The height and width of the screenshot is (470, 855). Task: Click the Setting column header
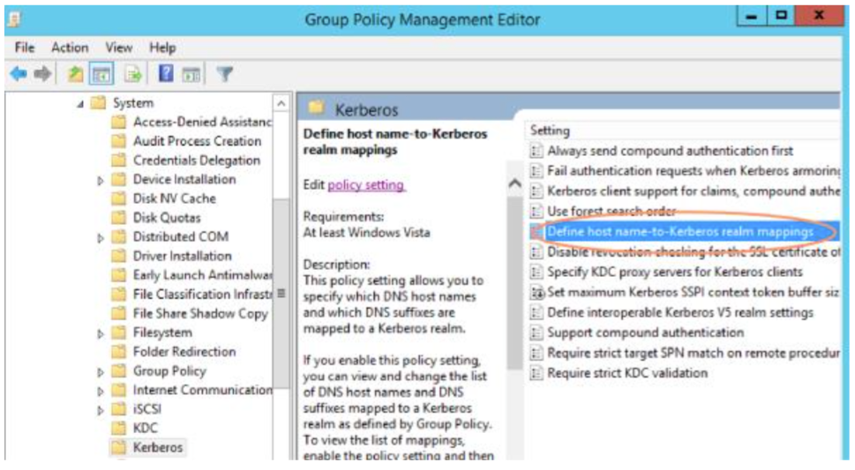pos(550,130)
